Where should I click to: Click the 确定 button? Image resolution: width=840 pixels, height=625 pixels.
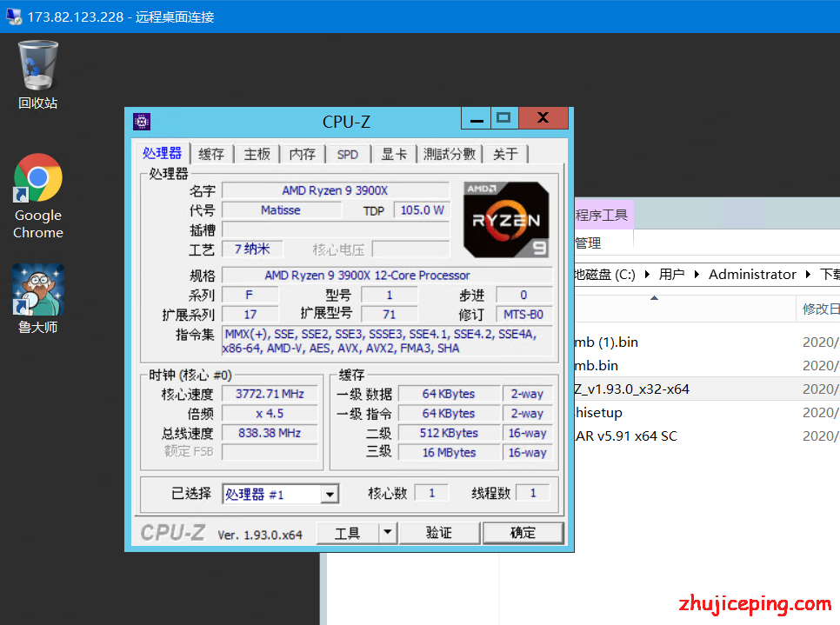[x=523, y=532]
